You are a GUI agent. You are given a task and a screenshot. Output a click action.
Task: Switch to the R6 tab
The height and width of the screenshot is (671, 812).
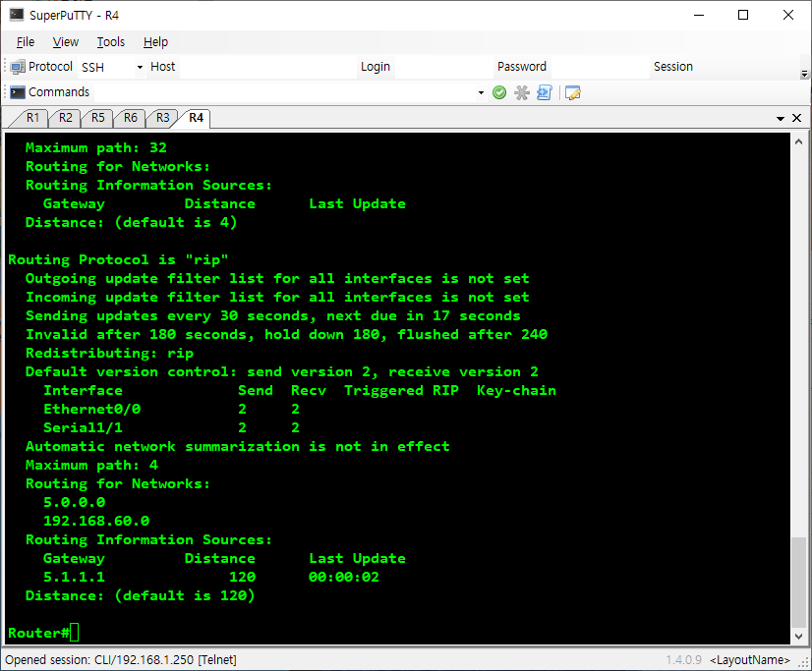(131, 118)
